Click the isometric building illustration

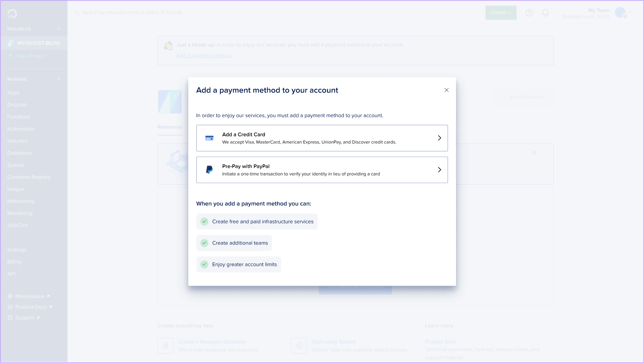point(177,161)
